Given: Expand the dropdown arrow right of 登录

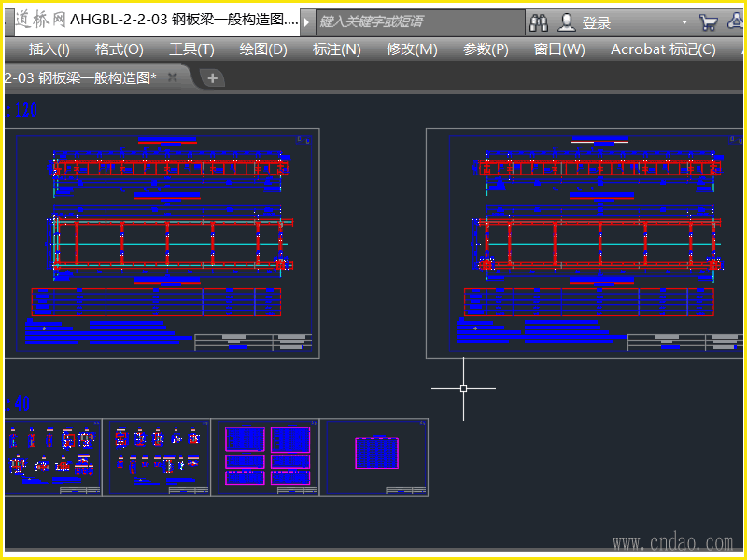Looking at the screenshot, I should click(x=684, y=22).
